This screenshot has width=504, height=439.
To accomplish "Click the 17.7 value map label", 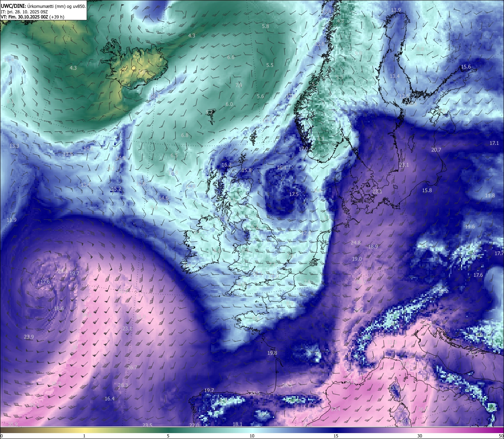I will [499, 254].
